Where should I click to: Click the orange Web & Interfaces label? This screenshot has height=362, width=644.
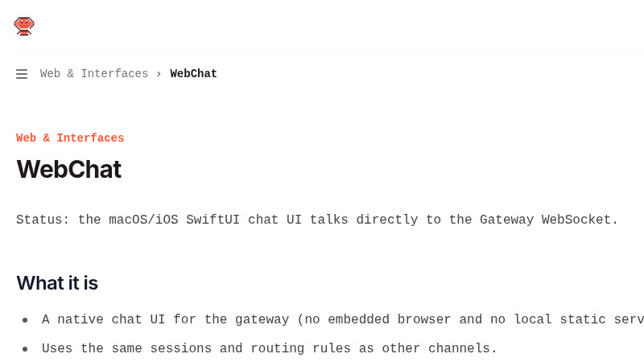70,138
